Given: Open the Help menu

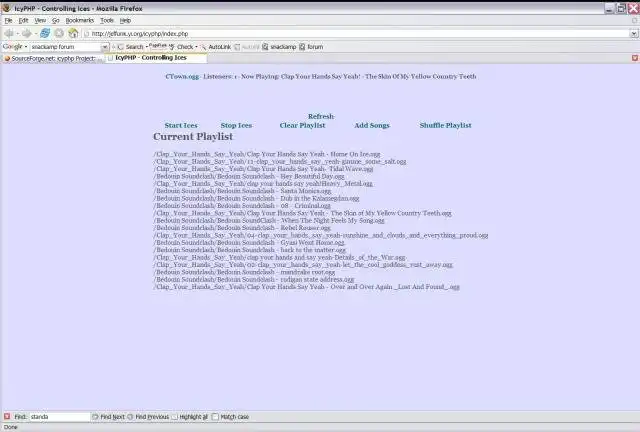Looking at the screenshot, I should tap(125, 20).
